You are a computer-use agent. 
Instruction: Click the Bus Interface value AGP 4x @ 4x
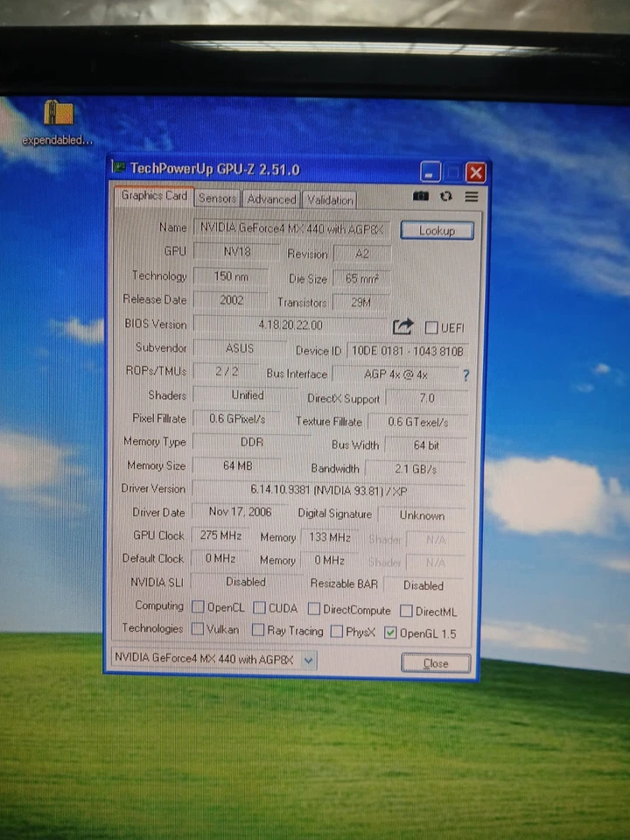(x=395, y=374)
